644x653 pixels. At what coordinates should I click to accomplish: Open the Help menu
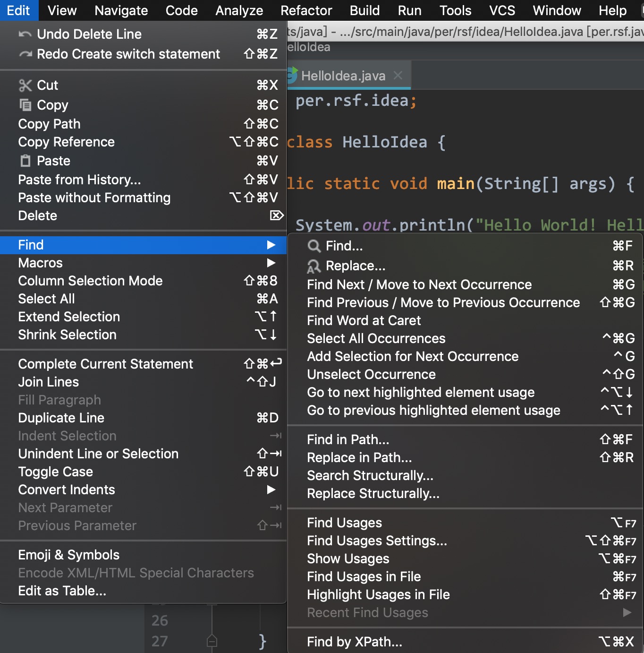tap(613, 10)
